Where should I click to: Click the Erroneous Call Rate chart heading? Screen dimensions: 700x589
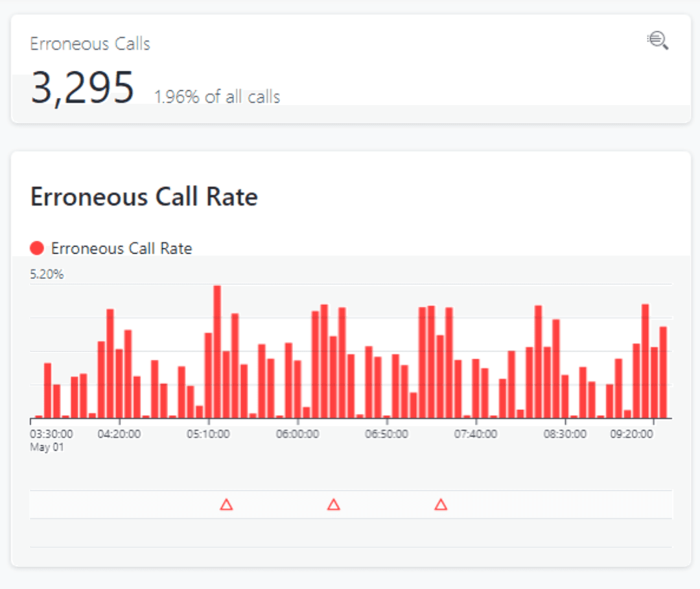[x=144, y=197]
